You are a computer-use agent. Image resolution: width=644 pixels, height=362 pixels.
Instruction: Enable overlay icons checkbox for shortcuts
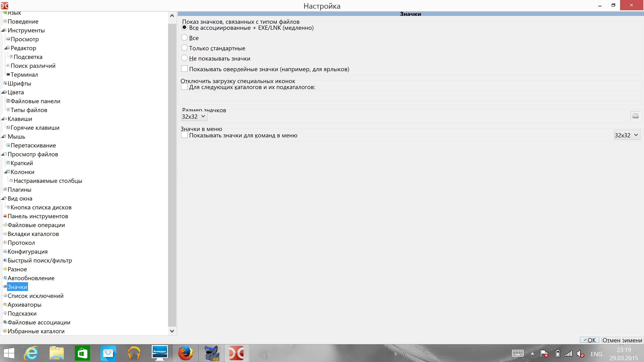pyautogui.click(x=184, y=69)
